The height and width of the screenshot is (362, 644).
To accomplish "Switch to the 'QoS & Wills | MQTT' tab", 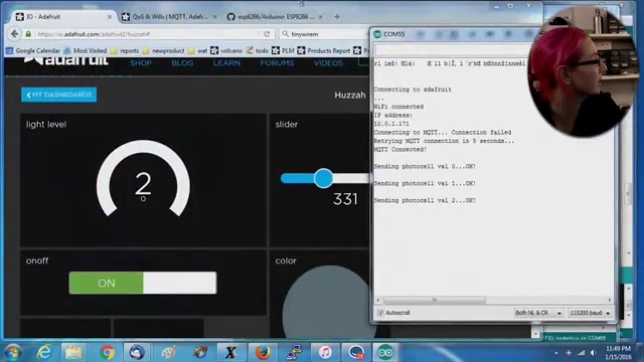I will coord(170,17).
